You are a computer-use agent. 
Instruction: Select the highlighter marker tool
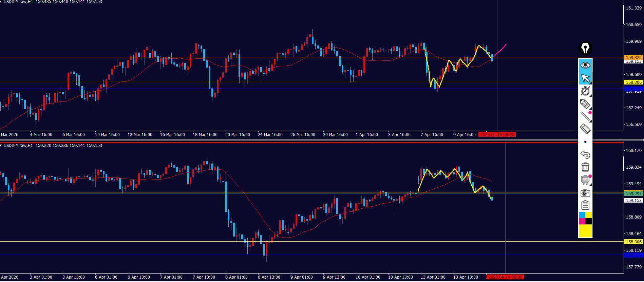pyautogui.click(x=585, y=104)
